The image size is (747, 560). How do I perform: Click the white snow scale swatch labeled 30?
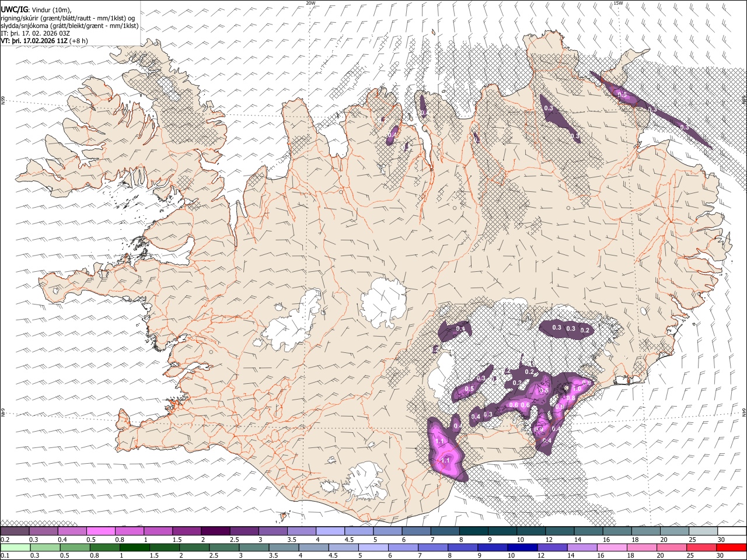[732, 531]
